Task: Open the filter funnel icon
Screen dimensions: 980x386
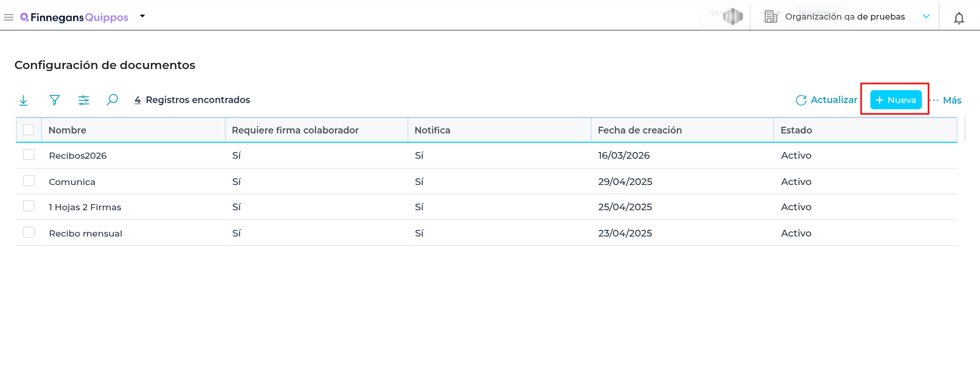Action: [55, 100]
